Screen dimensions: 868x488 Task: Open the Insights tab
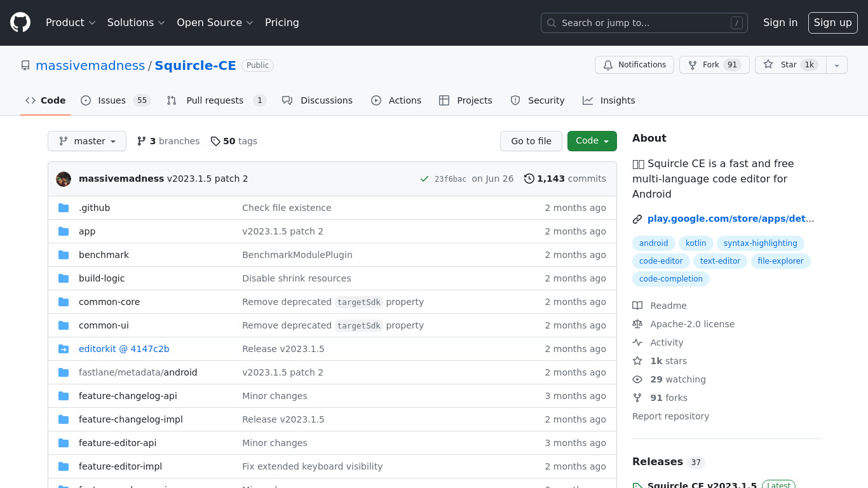(609, 100)
